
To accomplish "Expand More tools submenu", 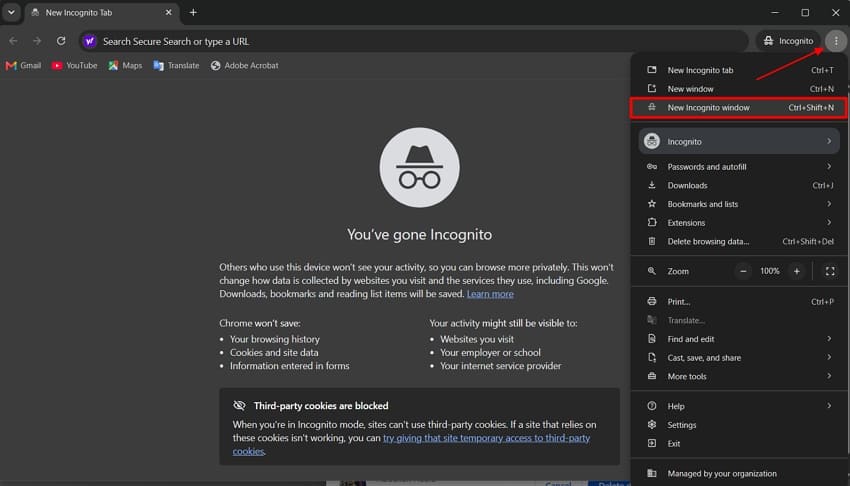I will [739, 377].
